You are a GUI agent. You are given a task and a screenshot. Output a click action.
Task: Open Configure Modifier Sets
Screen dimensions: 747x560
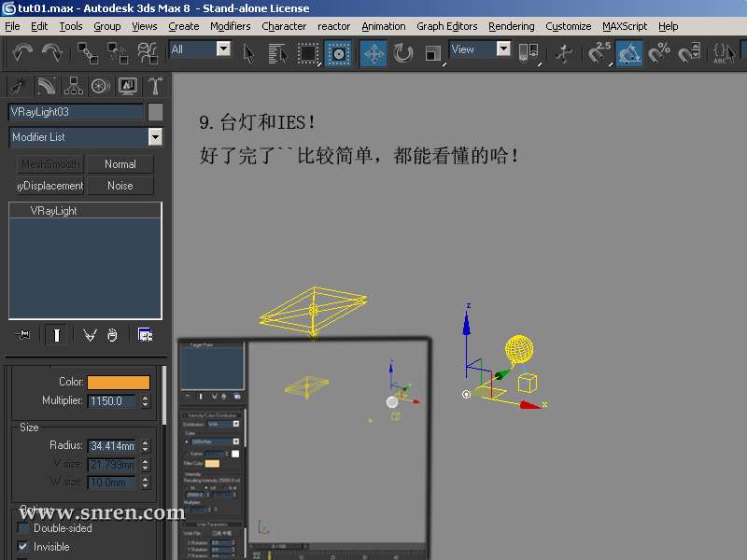point(145,335)
